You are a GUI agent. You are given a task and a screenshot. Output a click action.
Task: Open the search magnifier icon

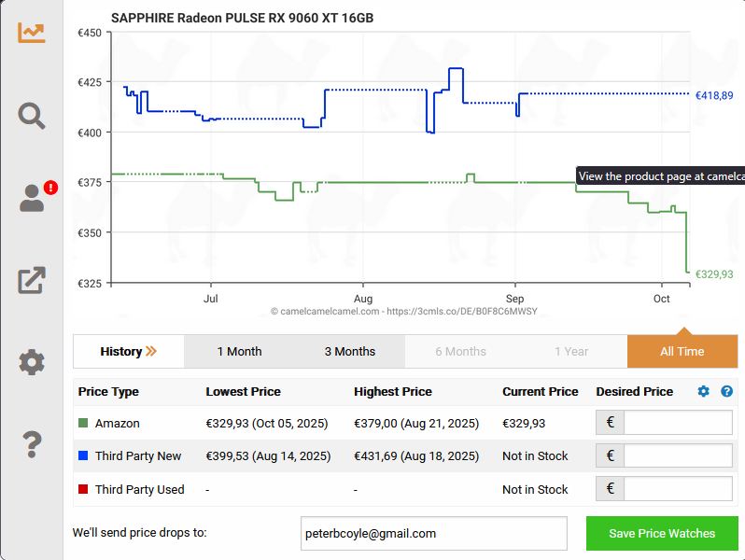(x=32, y=116)
